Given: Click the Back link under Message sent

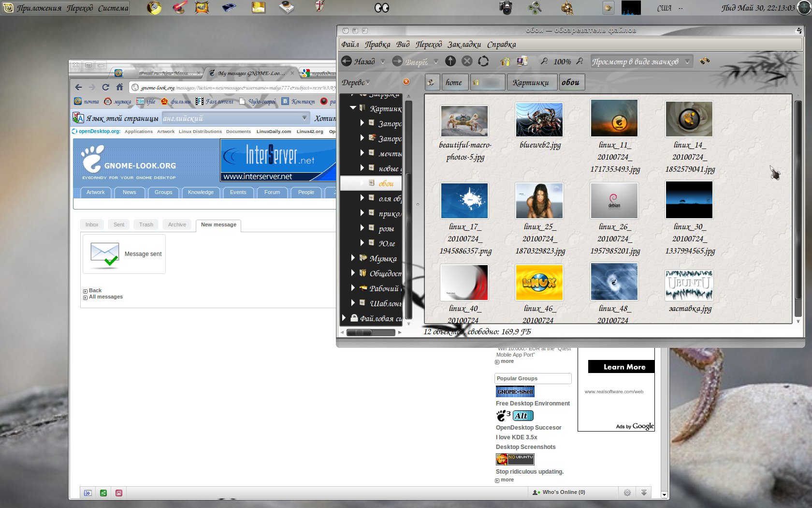Looking at the screenshot, I should pos(95,291).
